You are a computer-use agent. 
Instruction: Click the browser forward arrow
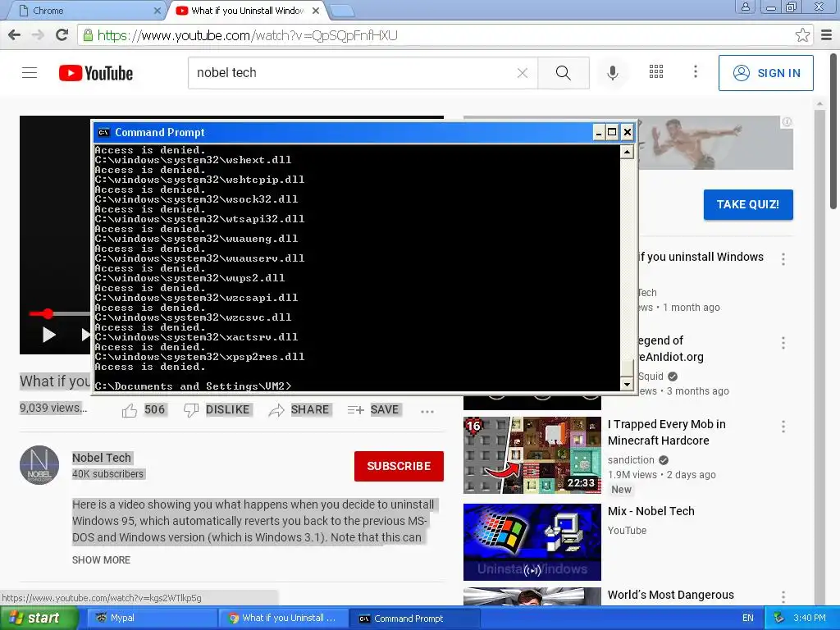(38, 35)
